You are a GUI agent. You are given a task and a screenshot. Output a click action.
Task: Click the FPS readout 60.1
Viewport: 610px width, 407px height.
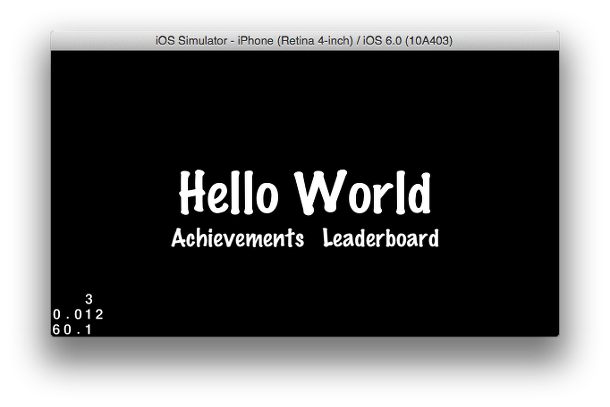(x=72, y=330)
